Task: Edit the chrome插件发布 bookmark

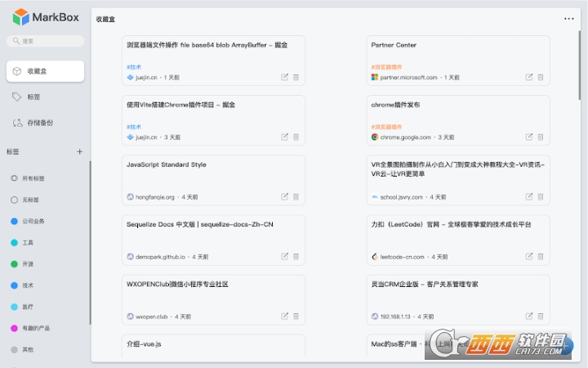Action: 529,137
